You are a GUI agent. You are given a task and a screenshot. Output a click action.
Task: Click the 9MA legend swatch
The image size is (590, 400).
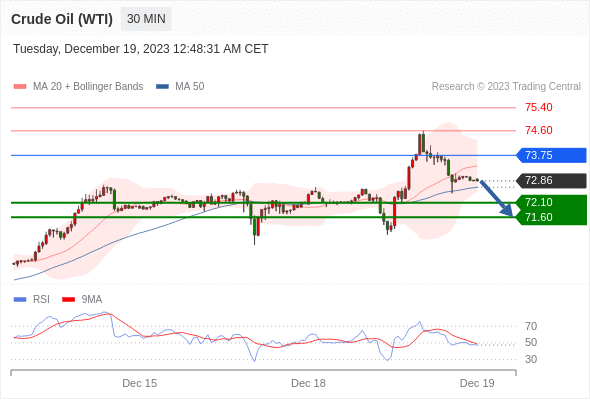pyautogui.click(x=68, y=300)
